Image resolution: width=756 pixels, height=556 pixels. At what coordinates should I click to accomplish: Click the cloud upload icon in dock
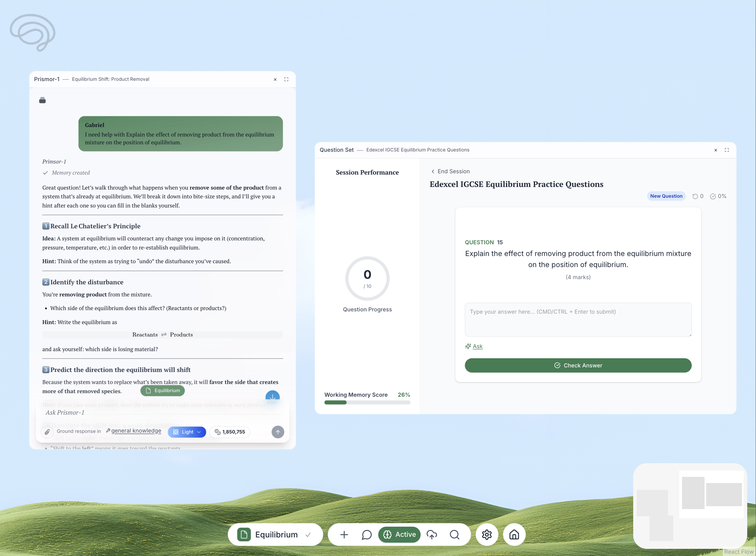(432, 535)
